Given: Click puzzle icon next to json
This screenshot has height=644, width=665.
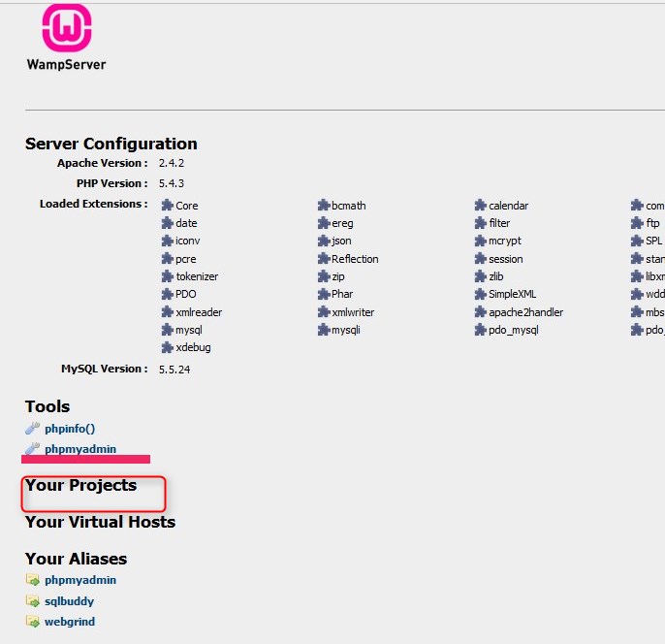Looking at the screenshot, I should point(324,241).
